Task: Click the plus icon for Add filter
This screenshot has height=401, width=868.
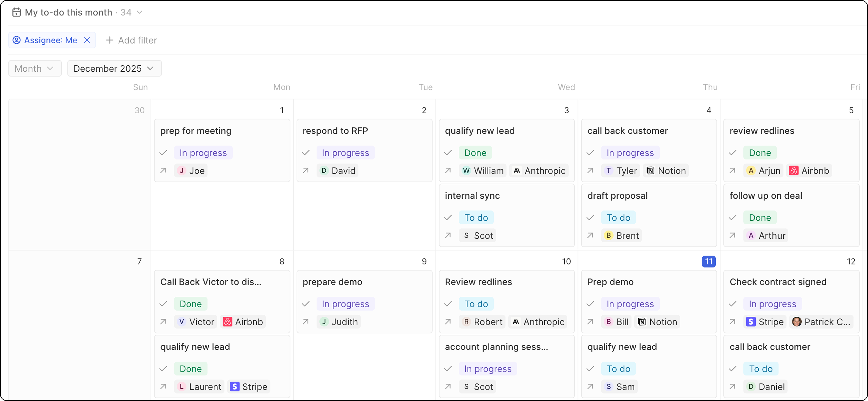Action: pos(109,40)
